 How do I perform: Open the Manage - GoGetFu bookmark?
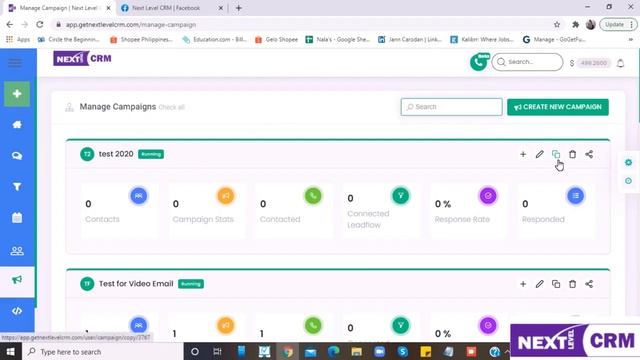[x=554, y=40]
